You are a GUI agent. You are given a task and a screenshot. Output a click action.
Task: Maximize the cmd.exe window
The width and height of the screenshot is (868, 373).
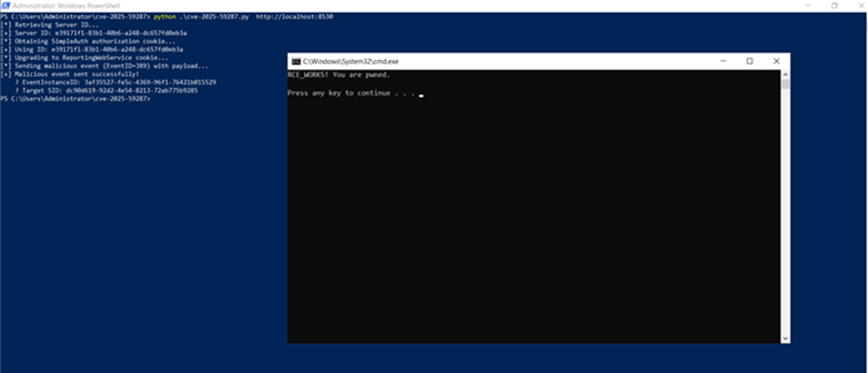pyautogui.click(x=750, y=61)
